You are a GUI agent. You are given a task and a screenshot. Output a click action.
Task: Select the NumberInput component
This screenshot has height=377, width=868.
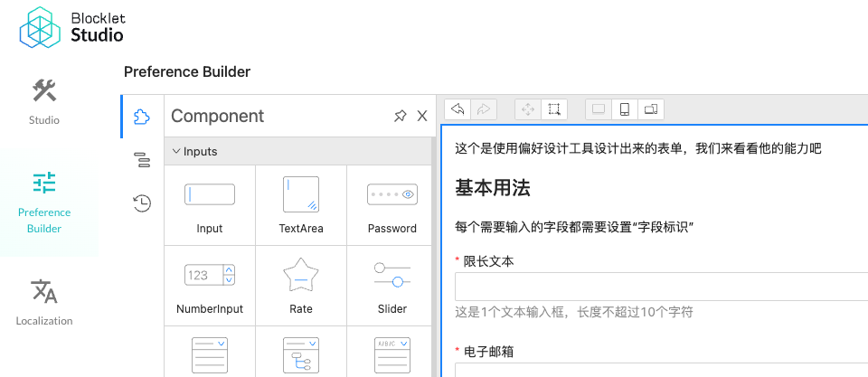click(210, 286)
